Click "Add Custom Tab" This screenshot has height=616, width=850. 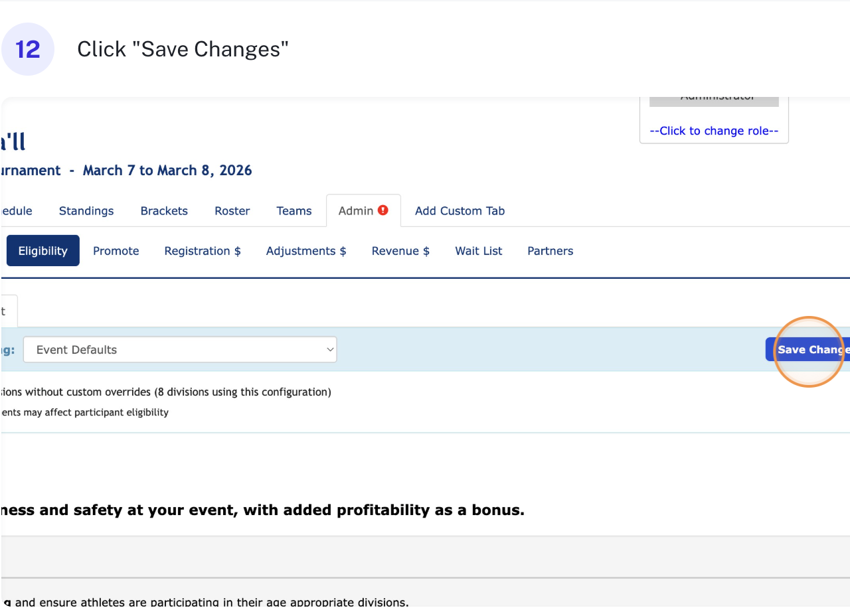coord(460,210)
